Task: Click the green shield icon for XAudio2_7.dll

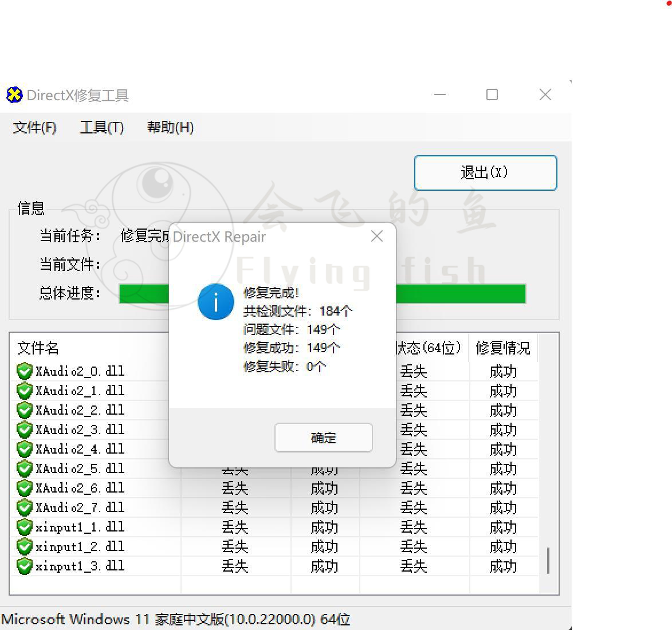Action: click(25, 508)
